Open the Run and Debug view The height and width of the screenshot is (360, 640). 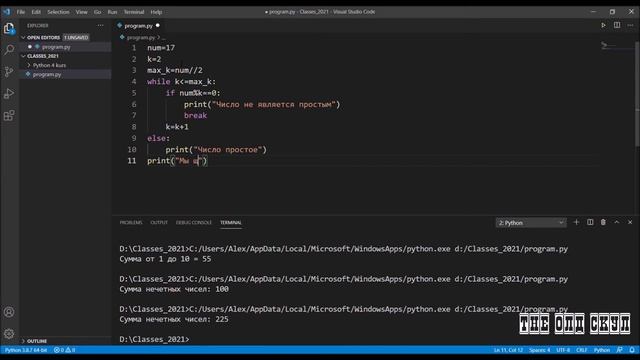(x=9, y=94)
